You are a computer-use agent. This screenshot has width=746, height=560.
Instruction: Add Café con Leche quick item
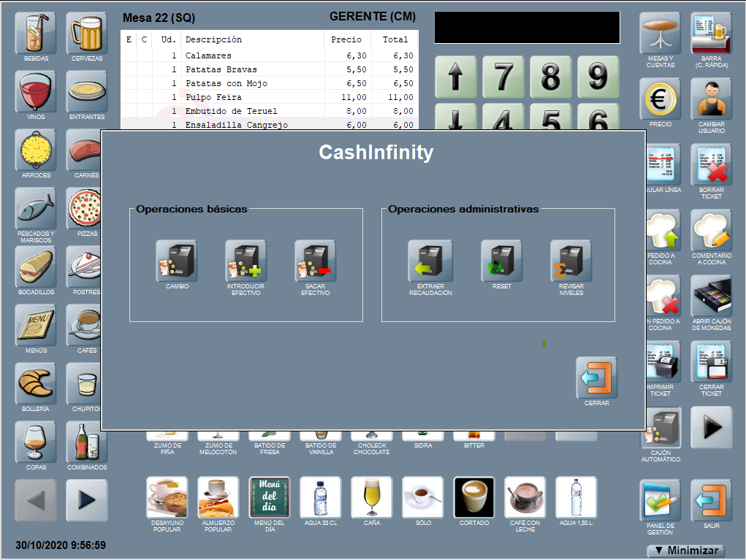tap(525, 498)
